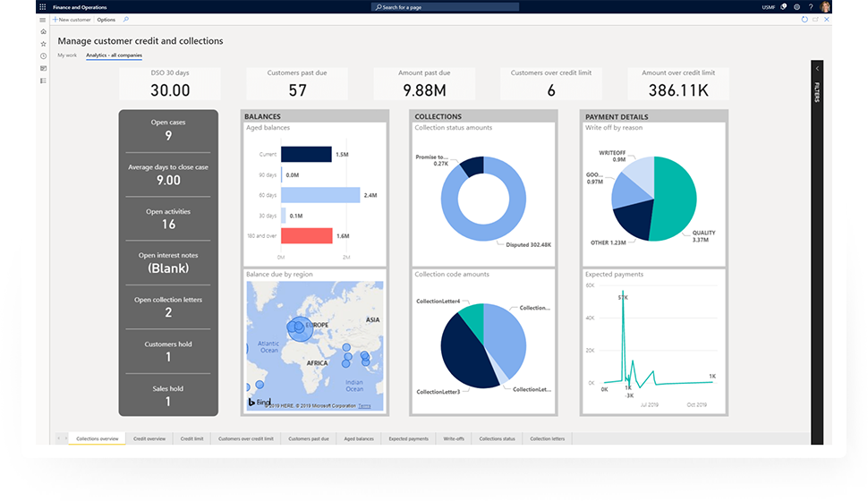Expand the Filters pane chevron
Image resolution: width=868 pixels, height=501 pixels.
pos(817,69)
